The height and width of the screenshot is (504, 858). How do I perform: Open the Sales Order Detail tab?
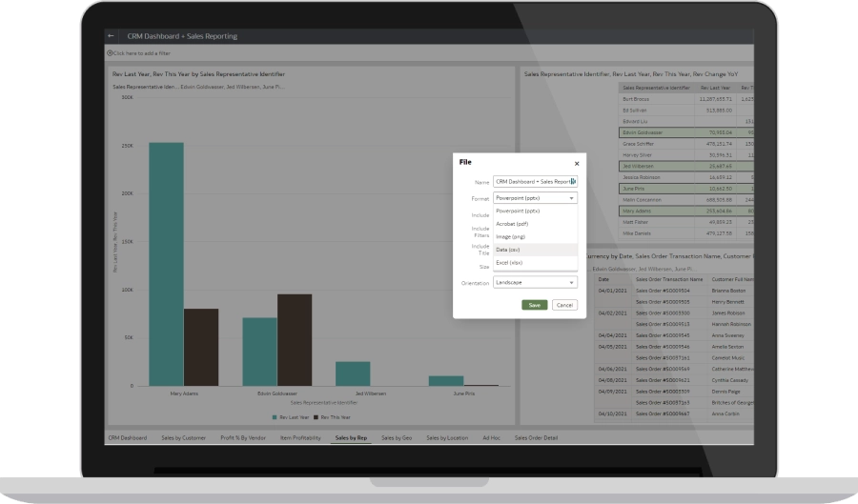coord(537,438)
